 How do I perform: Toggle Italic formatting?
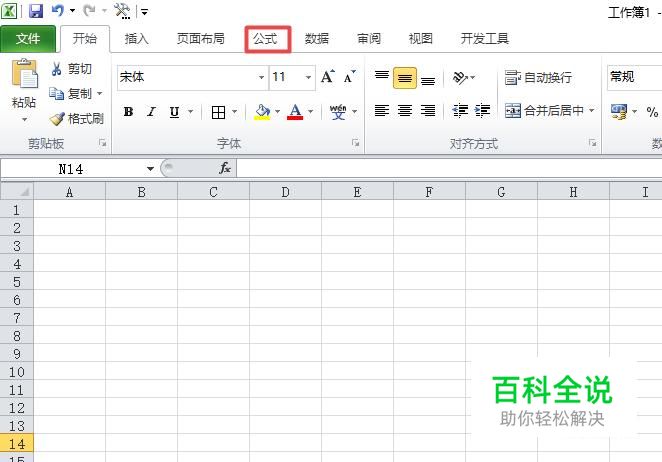click(x=151, y=112)
